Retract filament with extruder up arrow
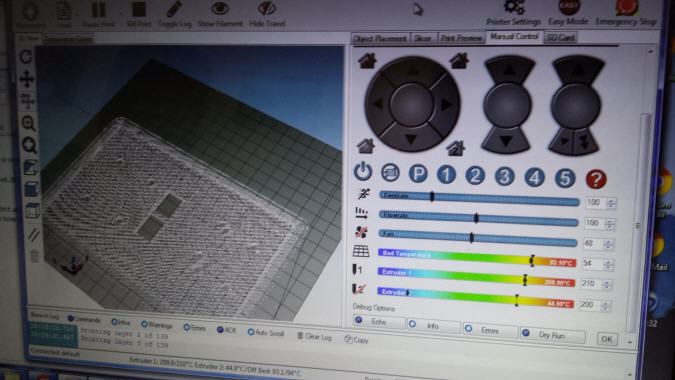The width and height of the screenshot is (675, 380). click(x=578, y=69)
